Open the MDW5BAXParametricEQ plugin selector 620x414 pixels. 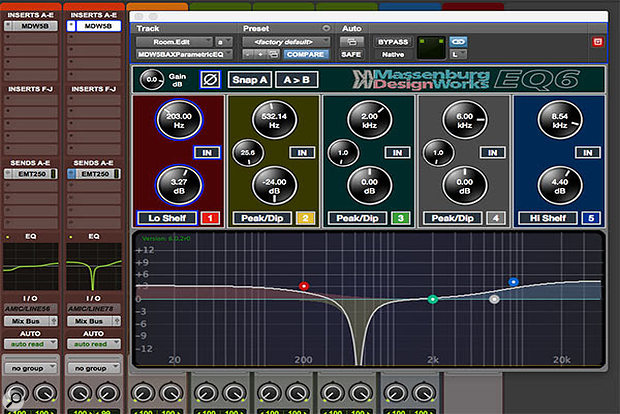[184, 55]
